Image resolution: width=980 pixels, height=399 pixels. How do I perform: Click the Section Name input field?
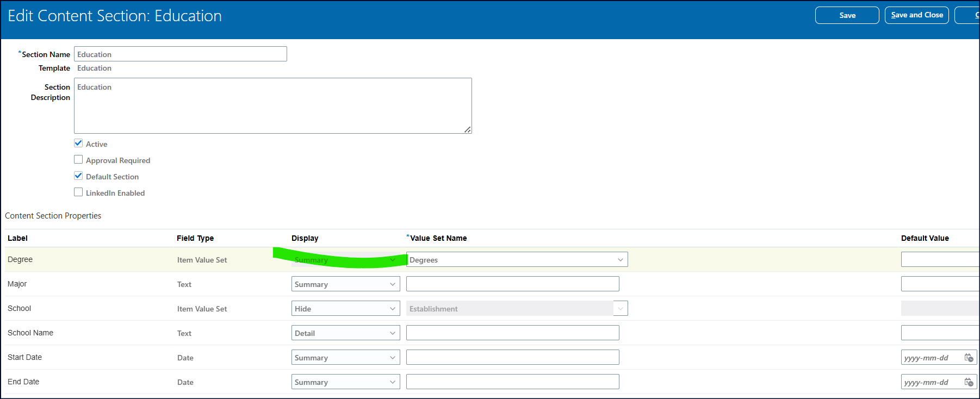pos(181,54)
